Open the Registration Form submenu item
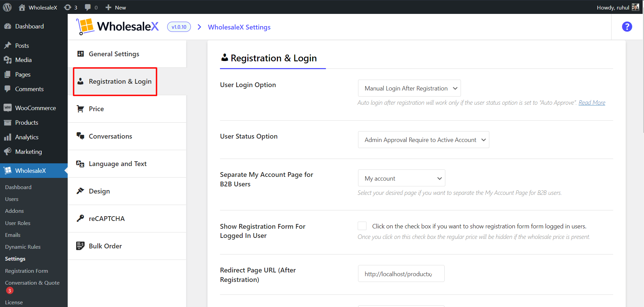Viewport: 644px width, 307px height. pyautogui.click(x=26, y=271)
